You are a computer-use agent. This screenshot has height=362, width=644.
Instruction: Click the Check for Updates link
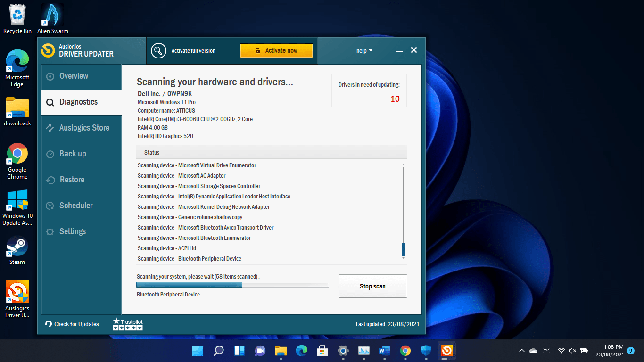pos(72,324)
